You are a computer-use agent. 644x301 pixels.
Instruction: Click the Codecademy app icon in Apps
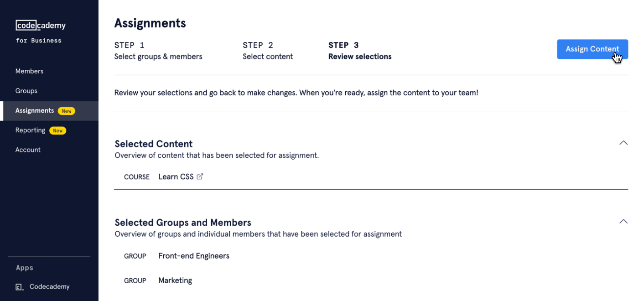pos(19,287)
